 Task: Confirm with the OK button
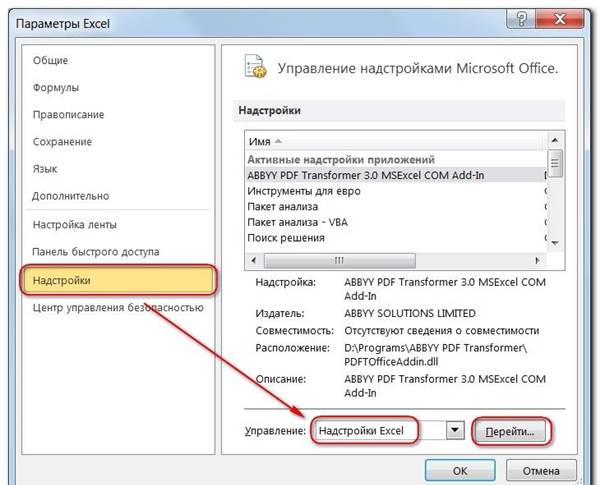pos(460,470)
